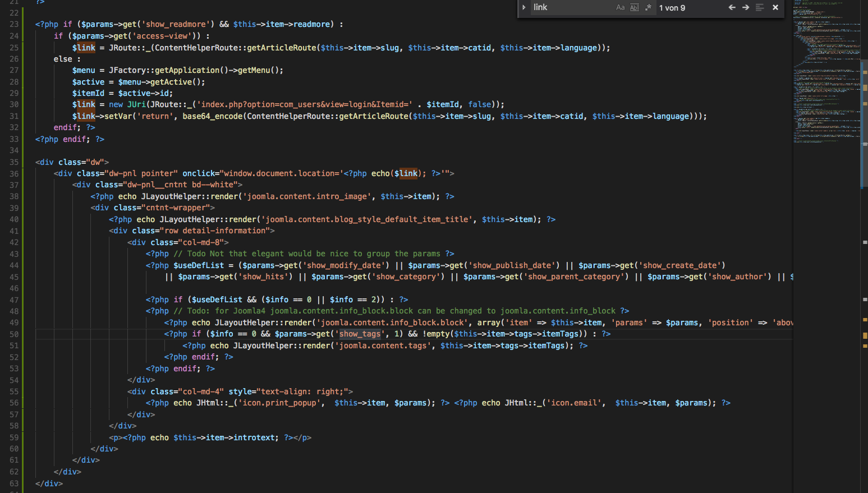Click line number 36 in gutter
Image resolution: width=868 pixels, height=493 pixels.
pyautogui.click(x=14, y=173)
